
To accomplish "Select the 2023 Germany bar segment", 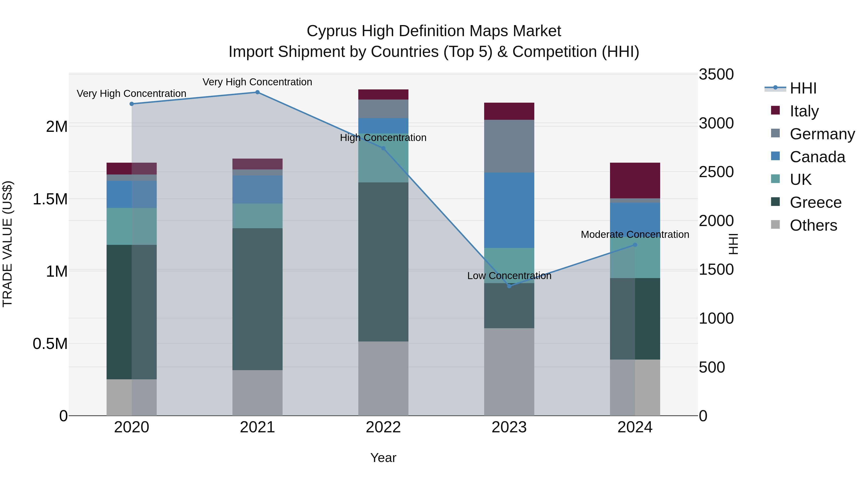I will coord(509,146).
